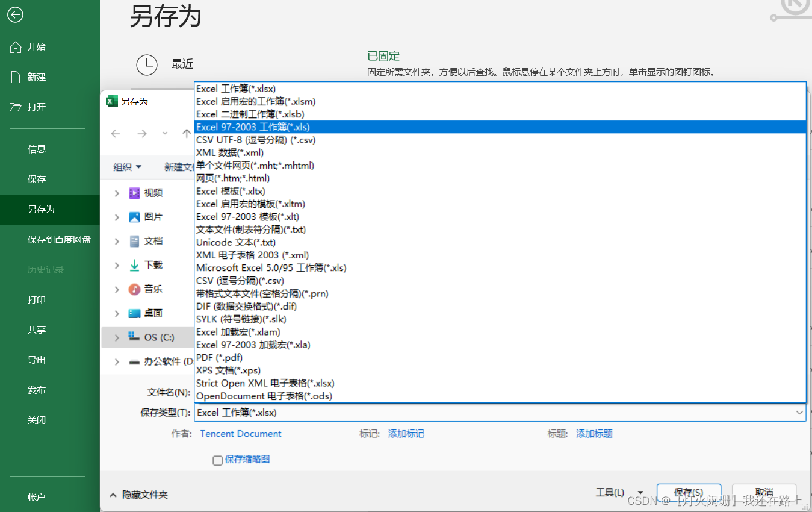Click the clock icon next to 最近
This screenshot has width=812, height=512.
click(147, 64)
